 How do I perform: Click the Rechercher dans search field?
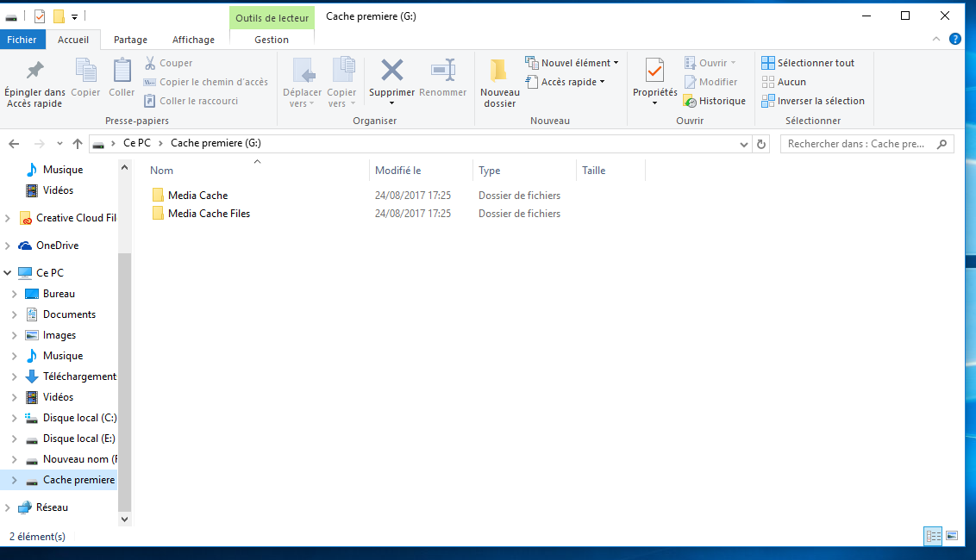pyautogui.click(x=858, y=144)
